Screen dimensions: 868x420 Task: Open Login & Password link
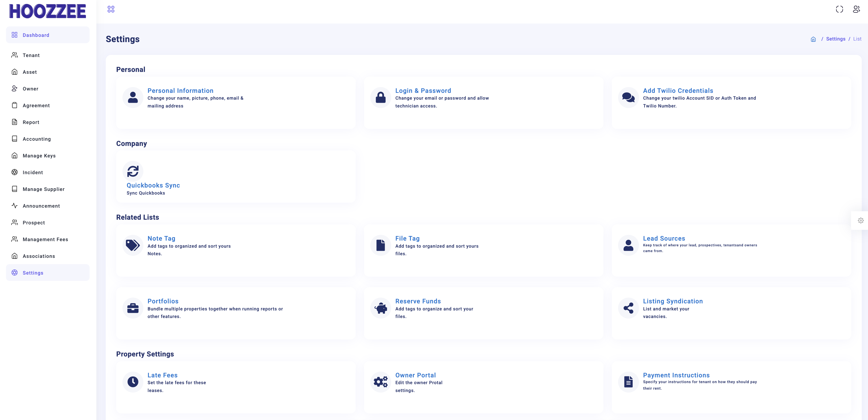pyautogui.click(x=423, y=90)
